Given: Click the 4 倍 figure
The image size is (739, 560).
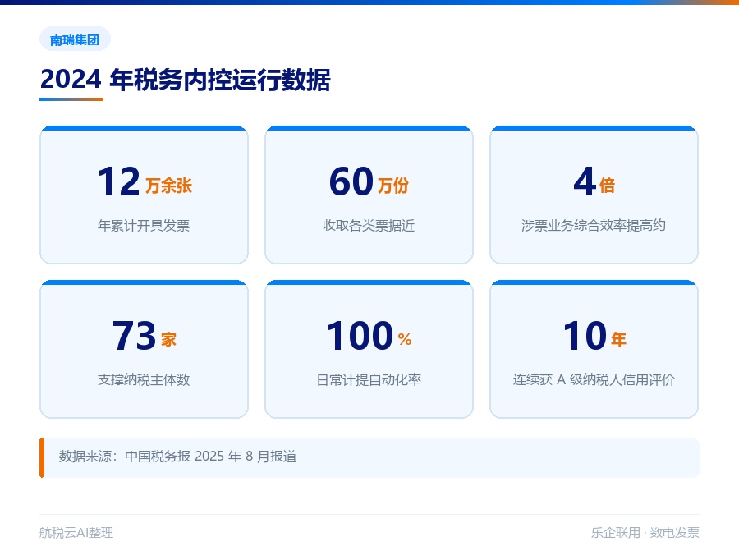Looking at the screenshot, I should 594,182.
